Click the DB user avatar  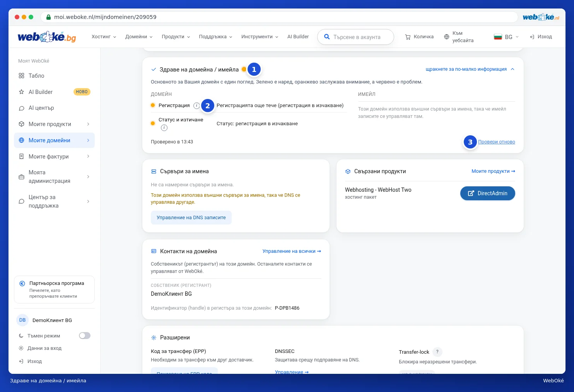(x=22, y=320)
